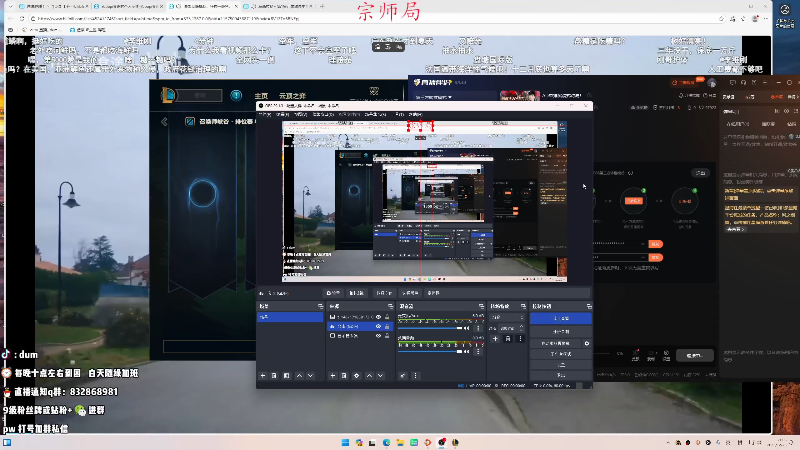Open the scene transition type dropdown
The image size is (800, 450).
tap(507, 317)
